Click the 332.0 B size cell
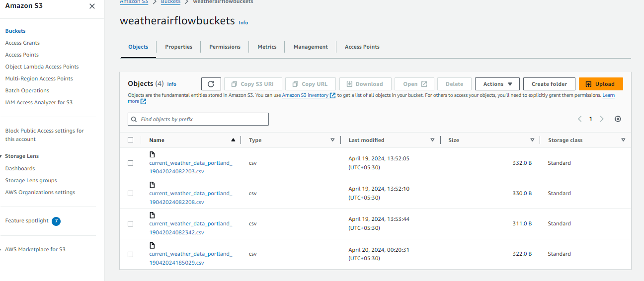Screen dimensions: 644x281 pos(522,163)
